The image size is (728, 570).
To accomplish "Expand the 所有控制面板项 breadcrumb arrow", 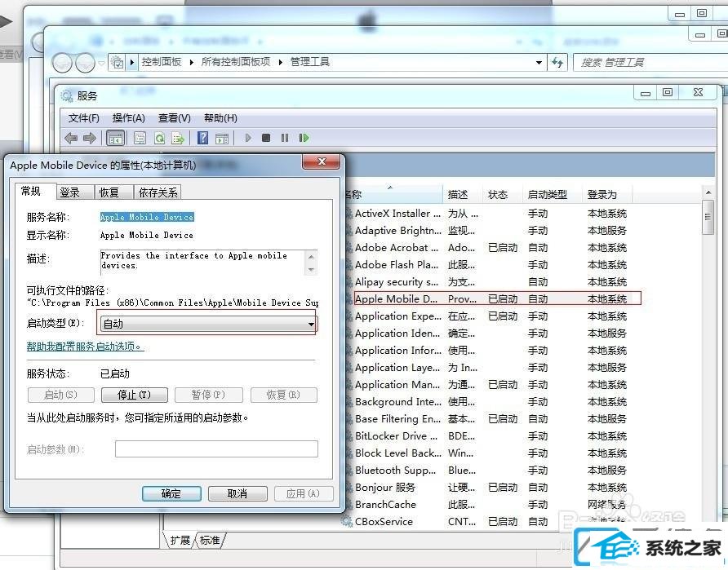I will click(281, 62).
